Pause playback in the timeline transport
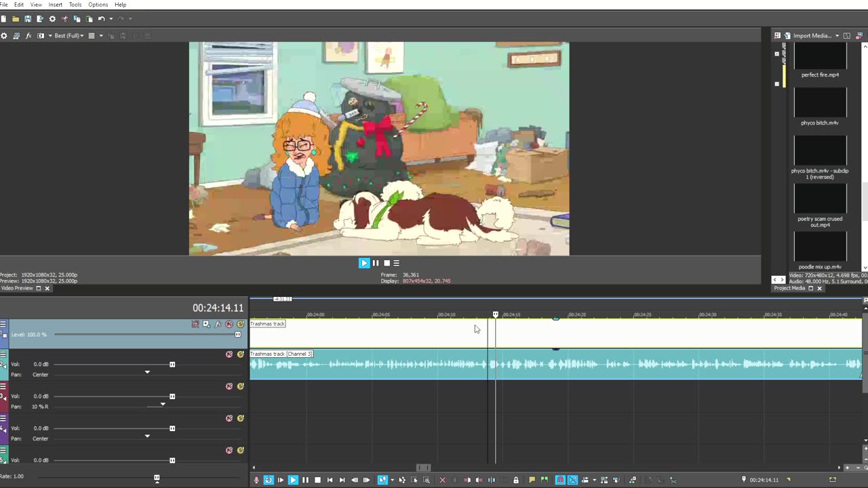 tap(305, 480)
